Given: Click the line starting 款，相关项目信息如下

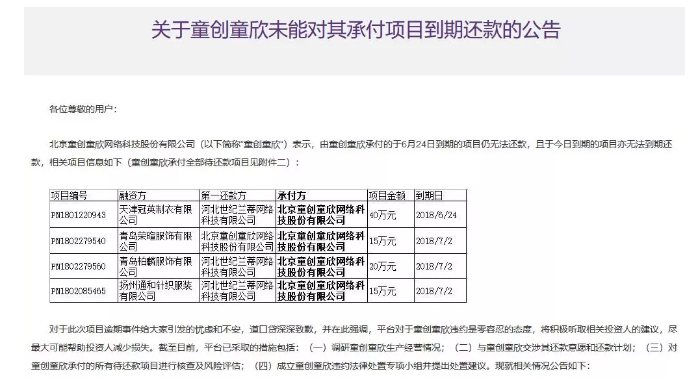Looking at the screenshot, I should pyautogui.click(x=165, y=162).
